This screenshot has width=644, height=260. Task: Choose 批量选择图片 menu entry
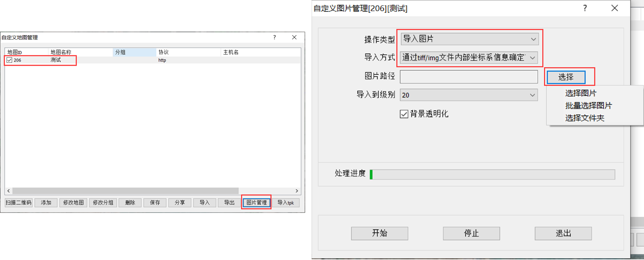click(x=589, y=106)
